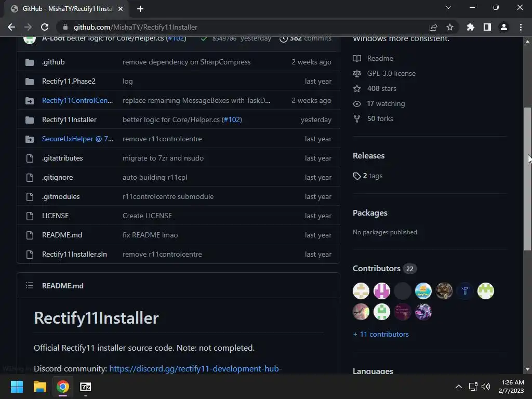This screenshot has width=532, height=399.
Task: Open the Rectify11ControlCen... submodule link
Action: click(x=77, y=100)
